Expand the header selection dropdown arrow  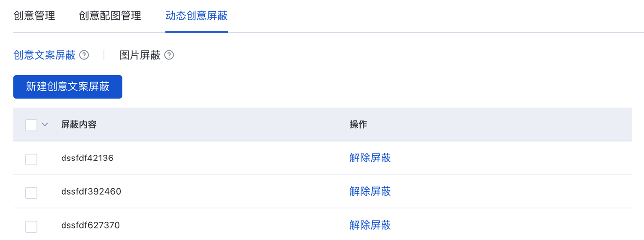(x=45, y=125)
